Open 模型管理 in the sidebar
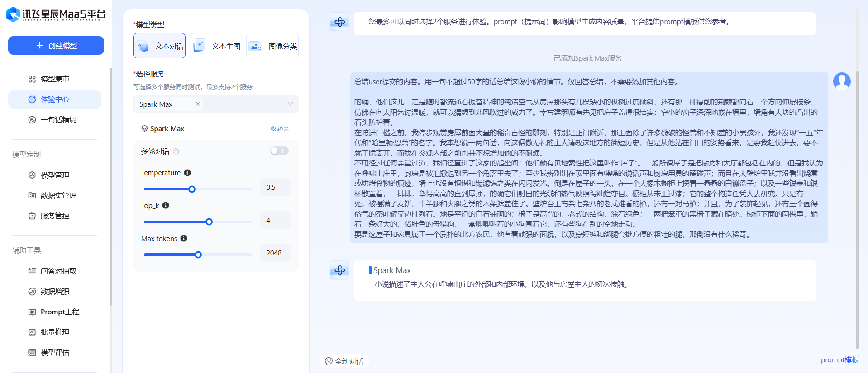 pyautogui.click(x=55, y=175)
